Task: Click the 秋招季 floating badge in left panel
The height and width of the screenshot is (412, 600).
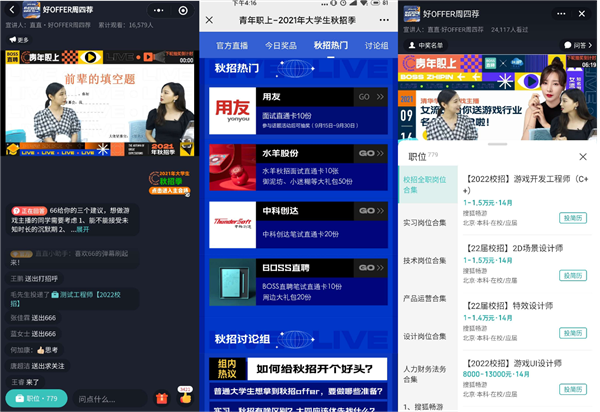Action: point(170,182)
